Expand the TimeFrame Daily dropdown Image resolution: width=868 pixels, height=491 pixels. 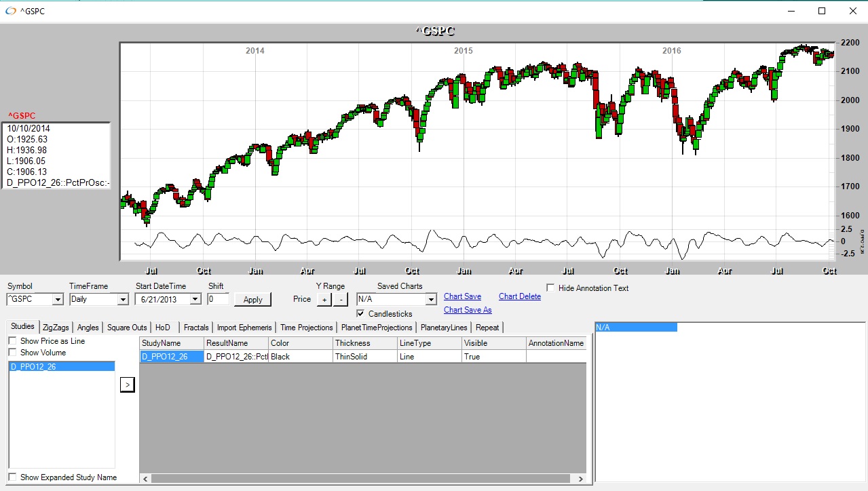tap(122, 299)
